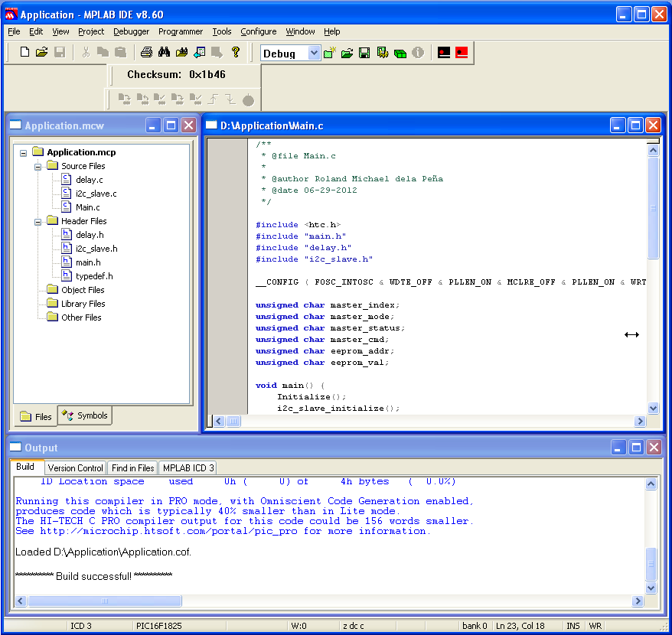Minimize the Output window
672x635 pixels.
618,448
